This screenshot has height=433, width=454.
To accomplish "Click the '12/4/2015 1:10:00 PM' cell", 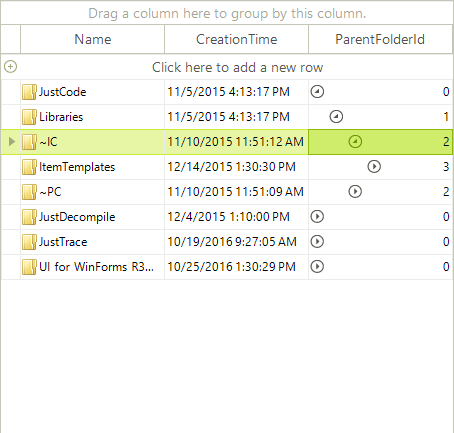I will click(236, 217).
